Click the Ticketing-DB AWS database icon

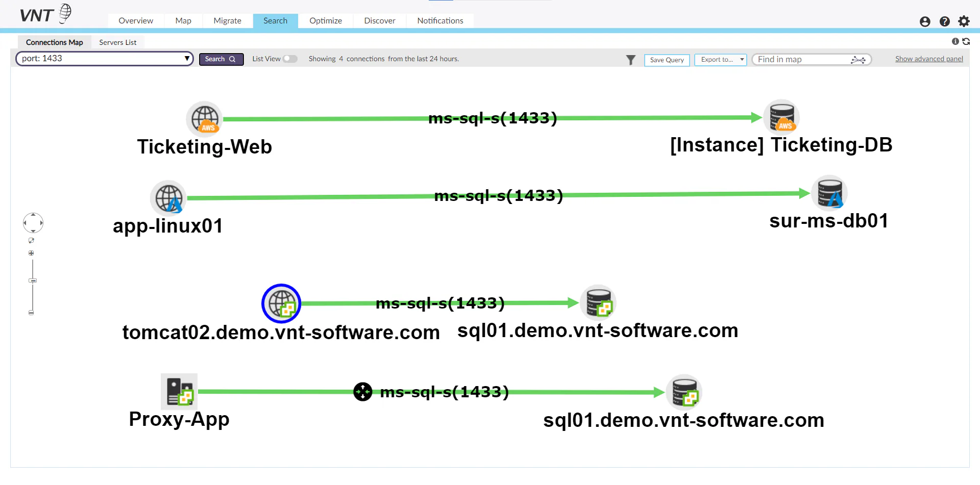pyautogui.click(x=781, y=117)
